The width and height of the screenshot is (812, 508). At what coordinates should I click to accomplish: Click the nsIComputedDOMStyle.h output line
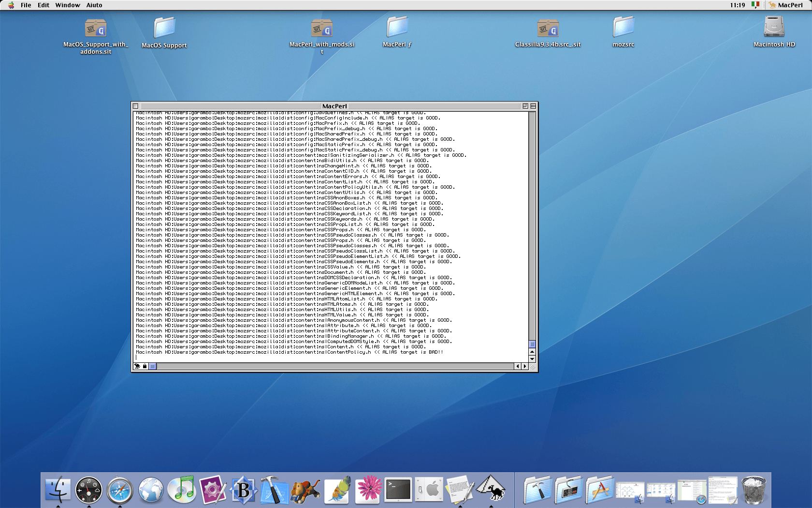tap(293, 342)
